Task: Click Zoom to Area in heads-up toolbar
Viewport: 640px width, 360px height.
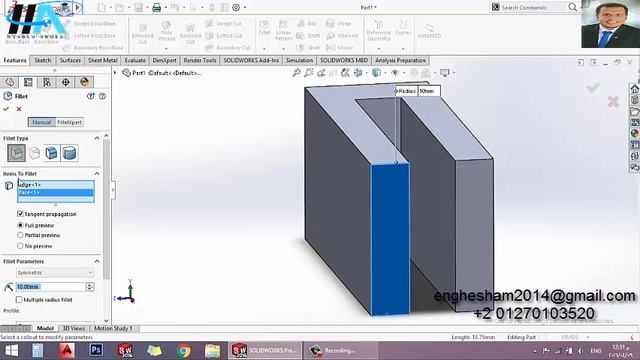Action: (x=309, y=73)
